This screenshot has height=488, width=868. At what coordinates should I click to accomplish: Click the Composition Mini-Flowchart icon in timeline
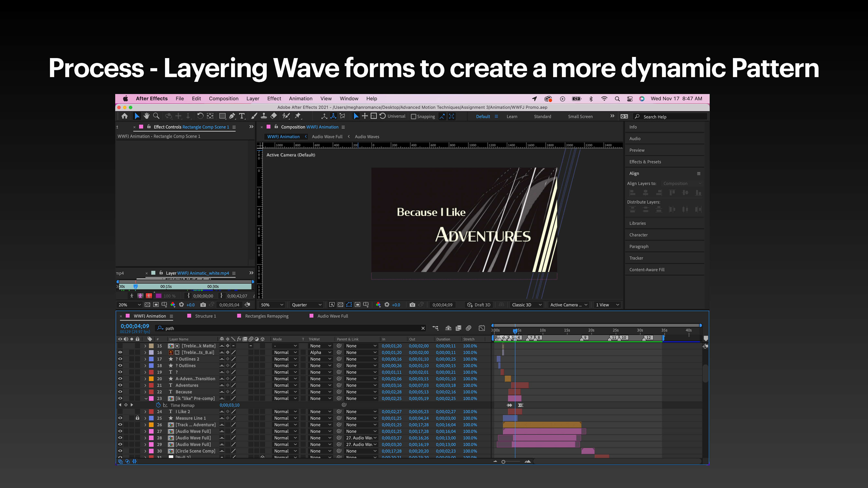[x=435, y=328]
